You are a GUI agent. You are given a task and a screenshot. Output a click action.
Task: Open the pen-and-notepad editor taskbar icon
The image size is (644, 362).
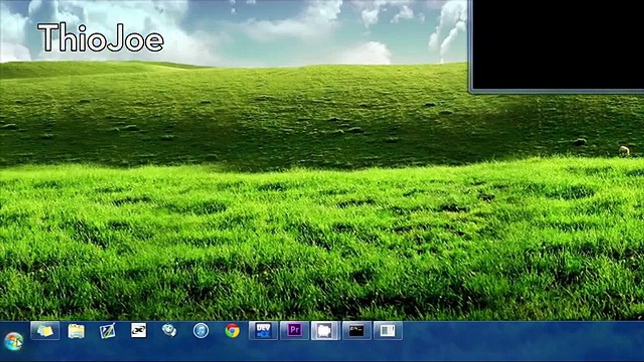[x=107, y=330]
